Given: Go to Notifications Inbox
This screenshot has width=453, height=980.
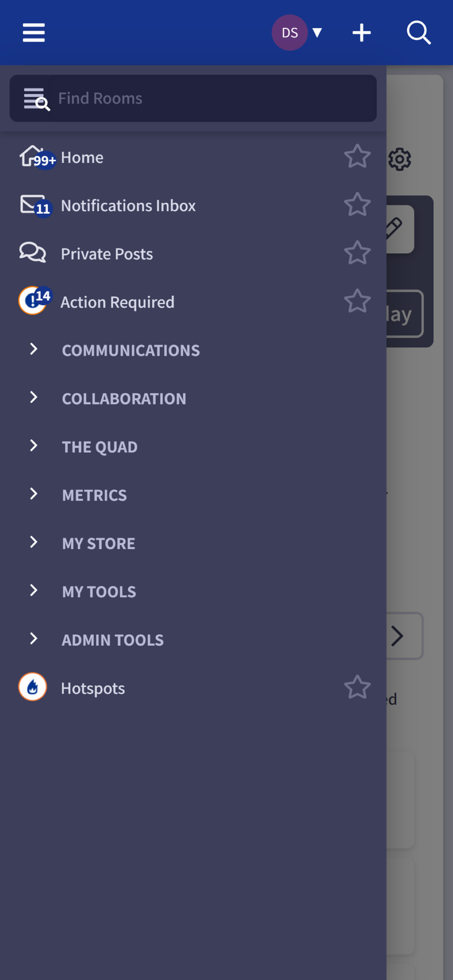Looking at the screenshot, I should [128, 206].
